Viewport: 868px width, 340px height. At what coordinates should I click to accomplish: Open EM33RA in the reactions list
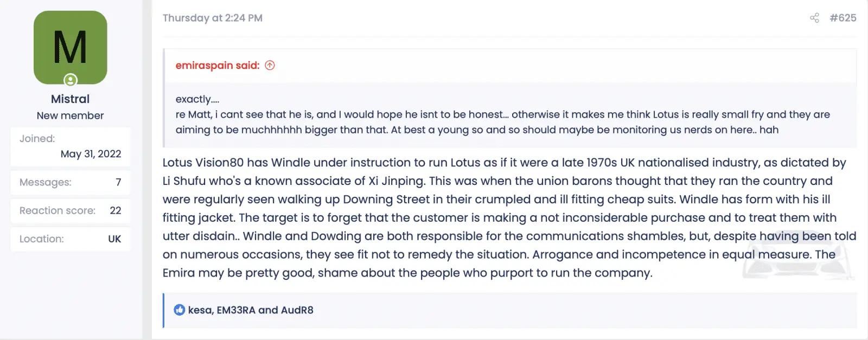[236, 310]
